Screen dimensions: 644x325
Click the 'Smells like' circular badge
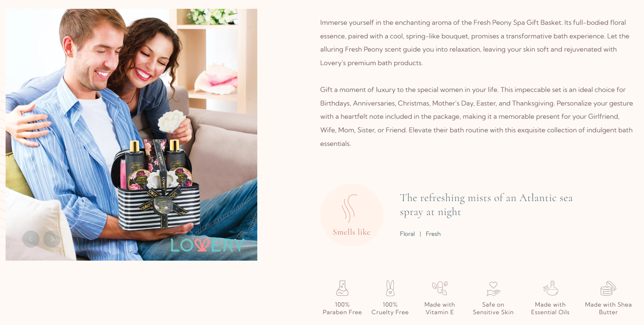tap(352, 215)
